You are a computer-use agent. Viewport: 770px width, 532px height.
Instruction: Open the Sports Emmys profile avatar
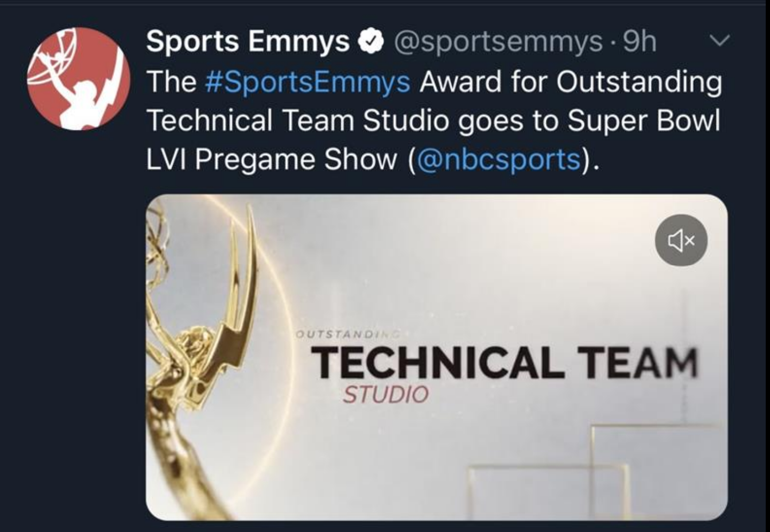[x=79, y=78]
